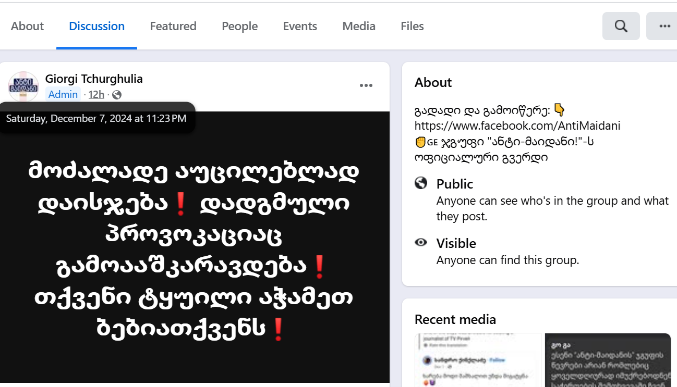Click the Public privacy label

455,184
